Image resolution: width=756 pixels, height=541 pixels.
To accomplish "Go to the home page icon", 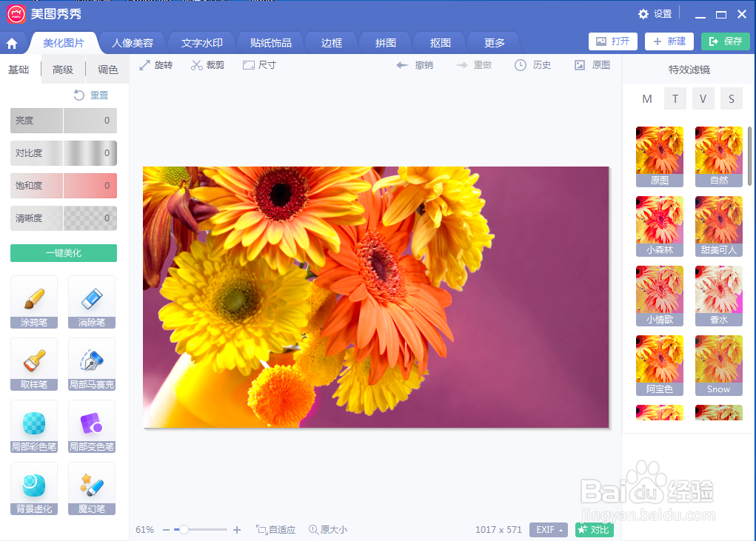I will (12, 44).
